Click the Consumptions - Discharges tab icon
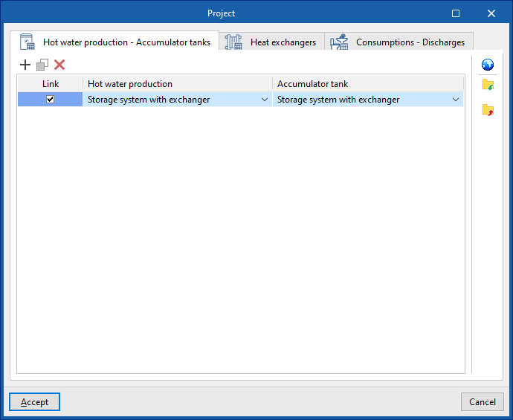 (339, 42)
